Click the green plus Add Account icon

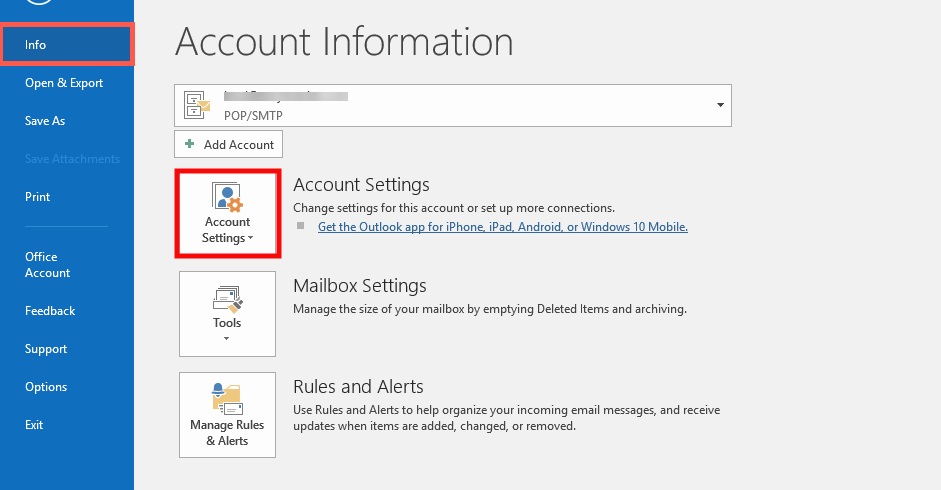point(189,144)
